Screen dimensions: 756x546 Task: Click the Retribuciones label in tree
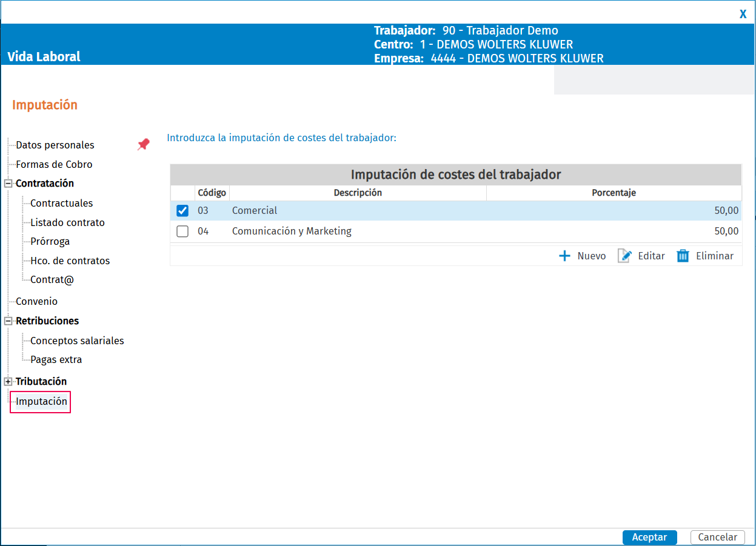coord(47,321)
